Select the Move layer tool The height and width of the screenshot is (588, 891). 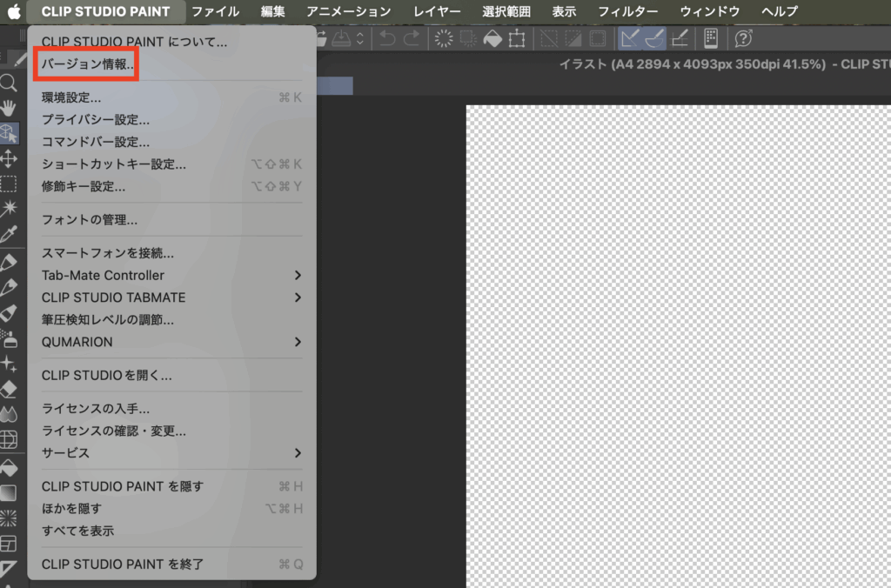point(9,158)
